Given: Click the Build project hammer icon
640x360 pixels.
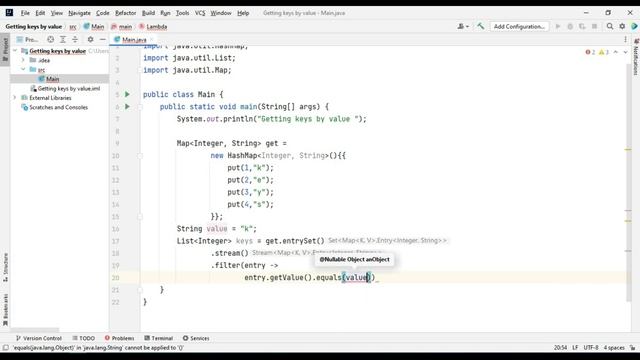Looking at the screenshot, I should (480, 26).
